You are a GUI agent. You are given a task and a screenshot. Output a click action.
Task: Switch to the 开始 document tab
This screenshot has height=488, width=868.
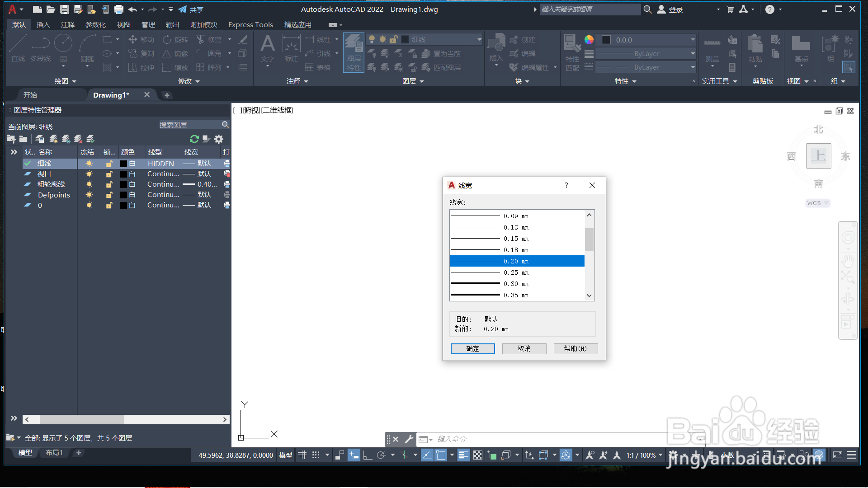[x=30, y=95]
